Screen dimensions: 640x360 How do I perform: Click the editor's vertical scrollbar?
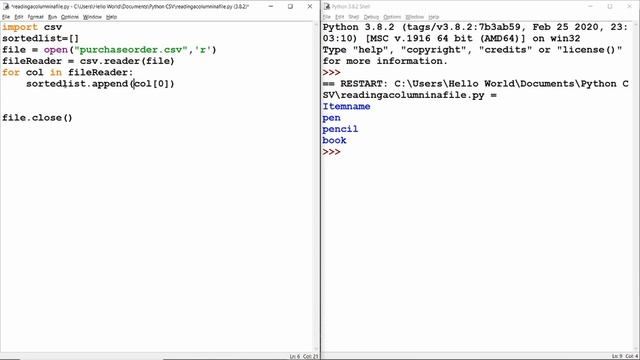coord(316,187)
